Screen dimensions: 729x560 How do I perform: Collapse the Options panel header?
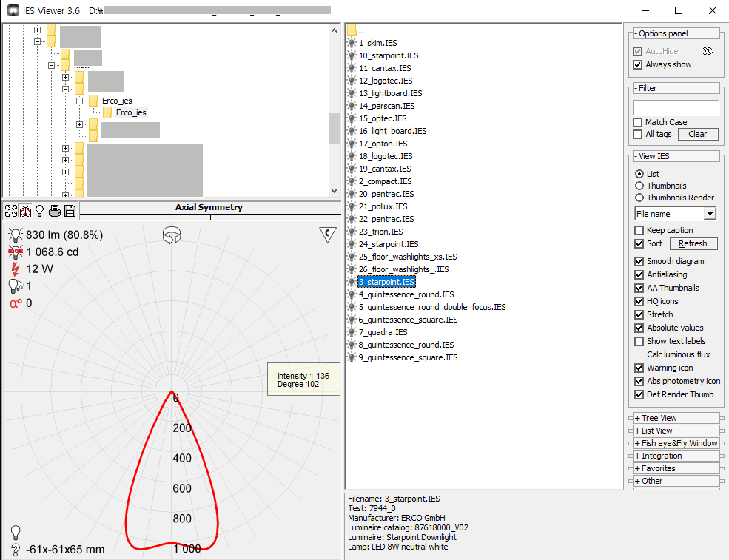pyautogui.click(x=676, y=33)
